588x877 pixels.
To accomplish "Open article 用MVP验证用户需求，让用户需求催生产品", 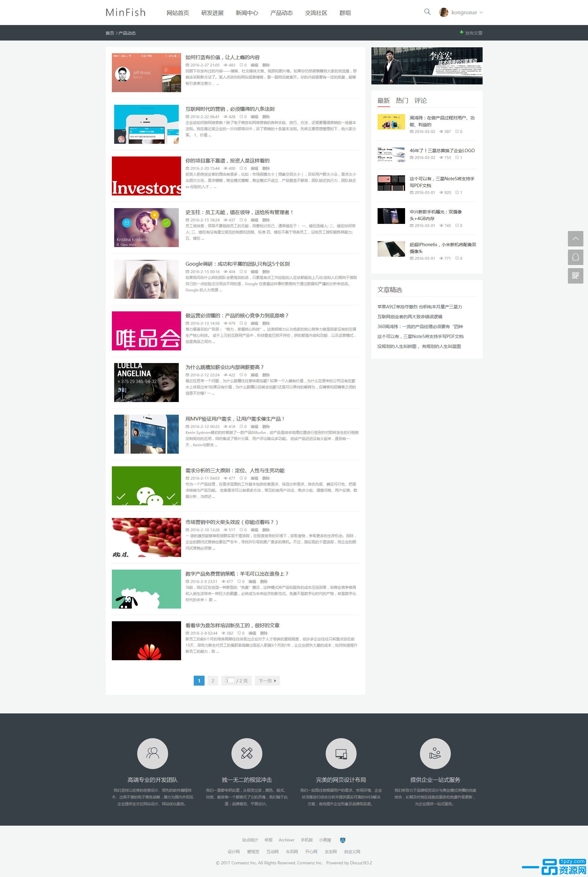I will pos(235,419).
